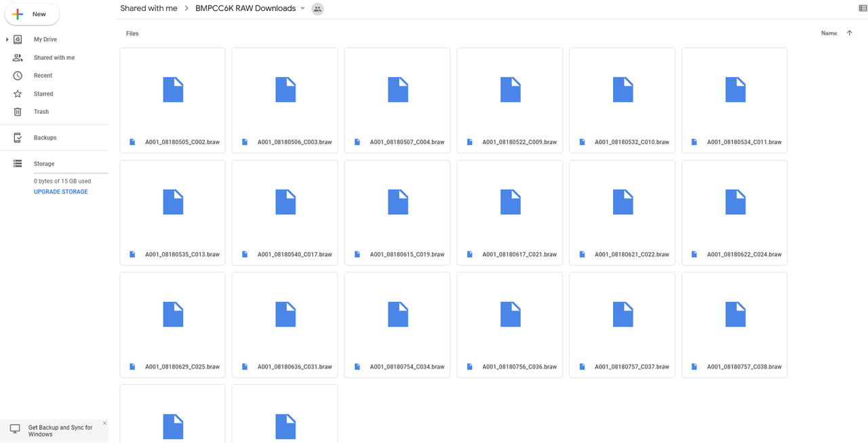Select file A001_08180507_C004.braw thumbnail

point(398,90)
